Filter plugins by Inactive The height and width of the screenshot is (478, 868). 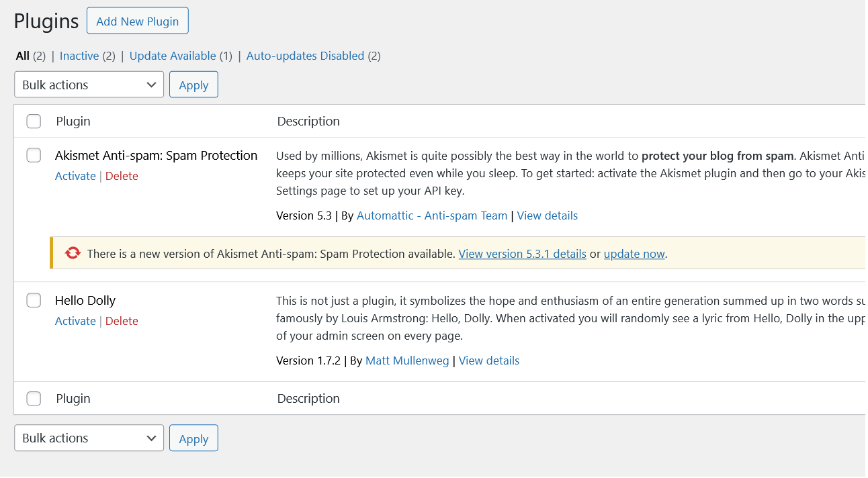point(79,56)
